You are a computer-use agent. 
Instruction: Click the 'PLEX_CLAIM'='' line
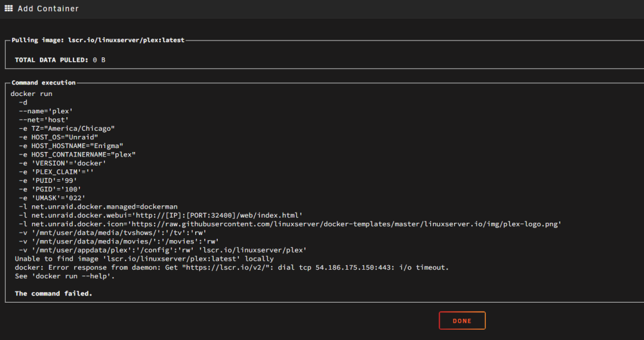pos(56,172)
